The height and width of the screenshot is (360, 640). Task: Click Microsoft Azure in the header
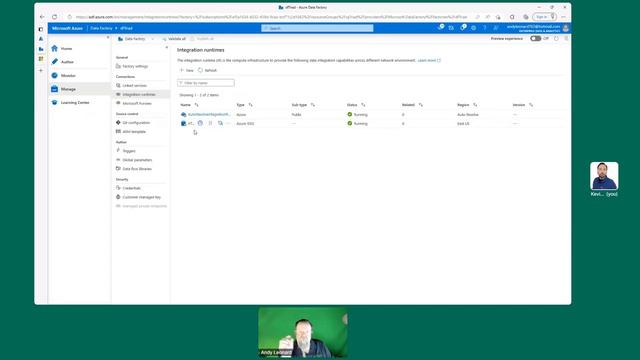coord(67,28)
